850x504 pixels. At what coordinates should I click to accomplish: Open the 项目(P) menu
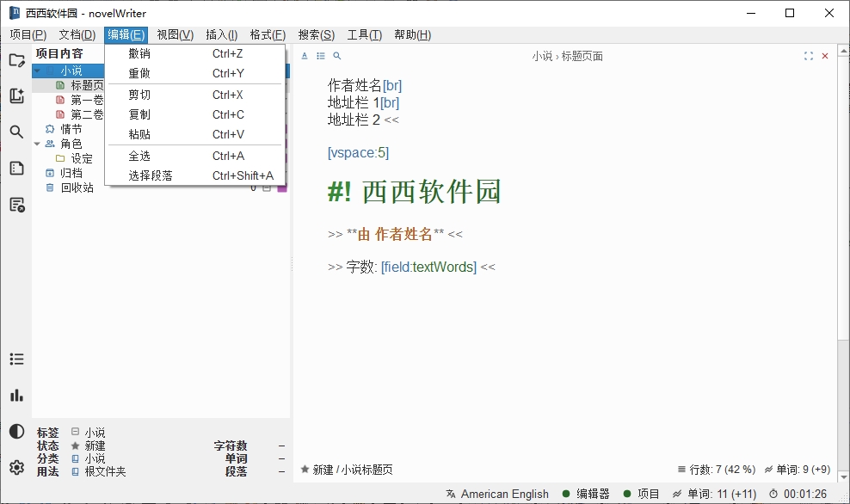(x=28, y=34)
